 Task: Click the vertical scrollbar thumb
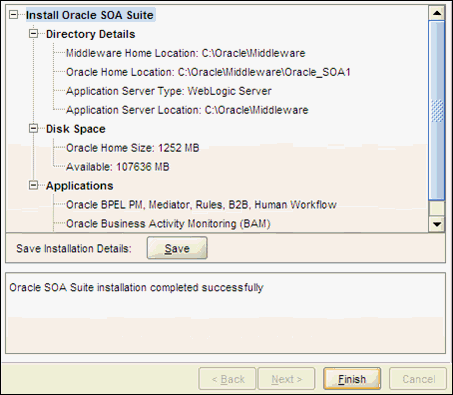click(437, 110)
